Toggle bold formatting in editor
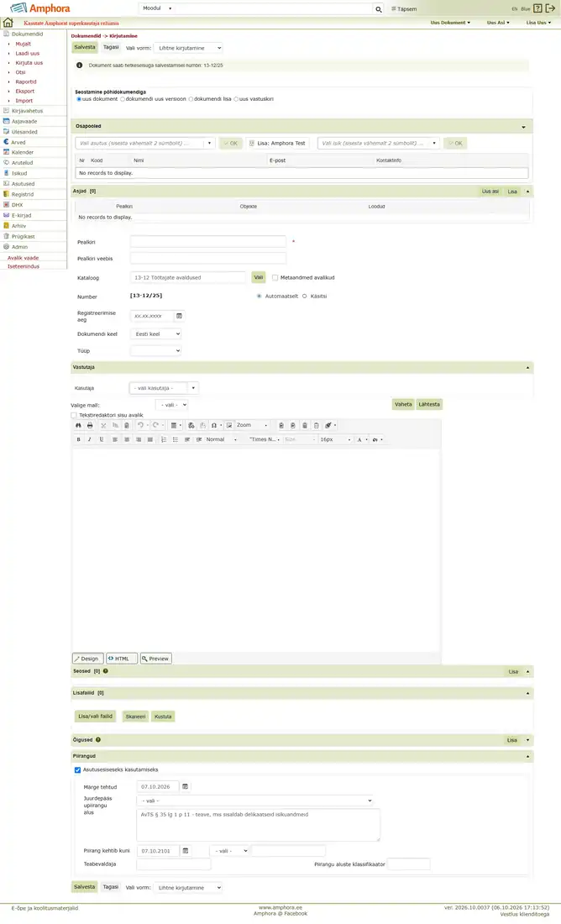 (x=78, y=439)
